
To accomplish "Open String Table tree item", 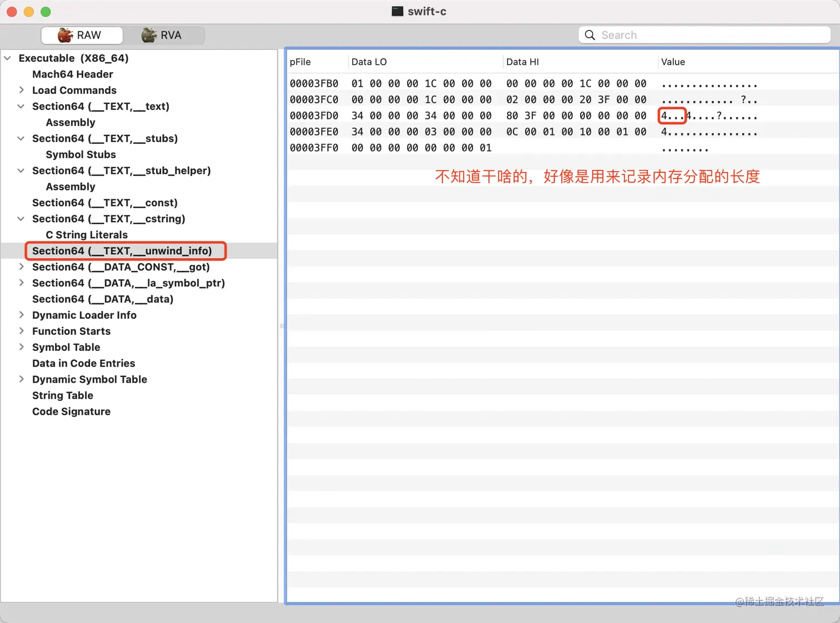I will [x=63, y=396].
